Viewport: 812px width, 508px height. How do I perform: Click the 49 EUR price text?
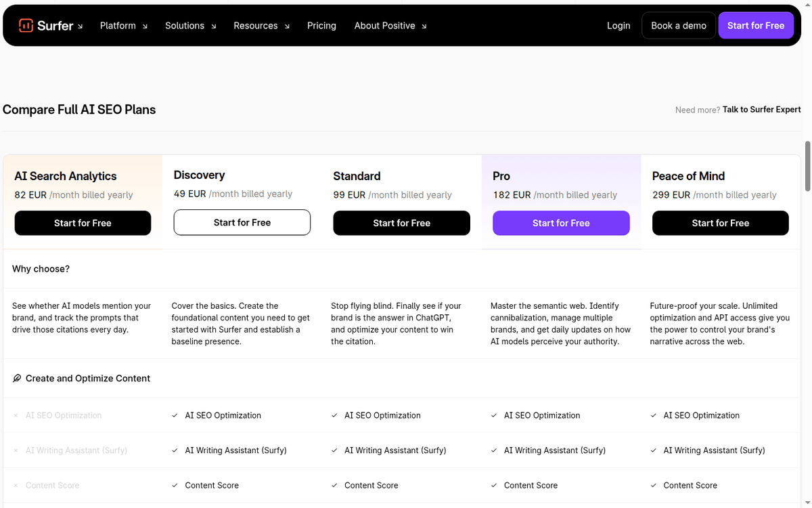tap(190, 194)
